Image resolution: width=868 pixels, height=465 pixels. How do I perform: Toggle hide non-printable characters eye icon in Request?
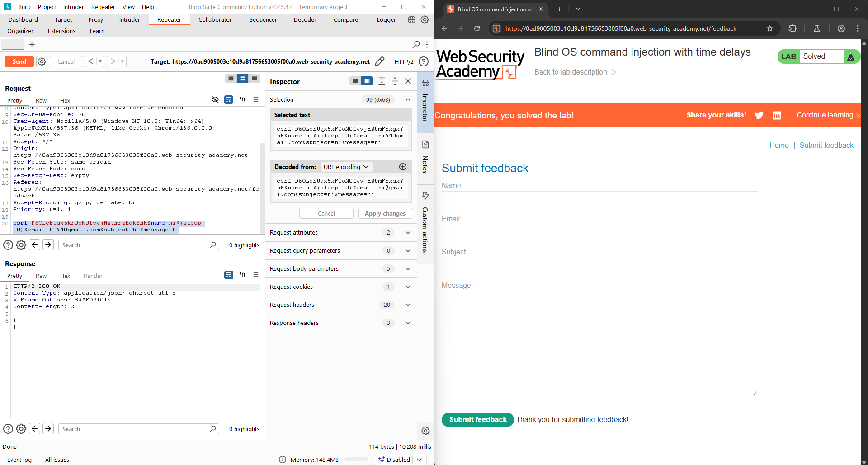tap(215, 99)
